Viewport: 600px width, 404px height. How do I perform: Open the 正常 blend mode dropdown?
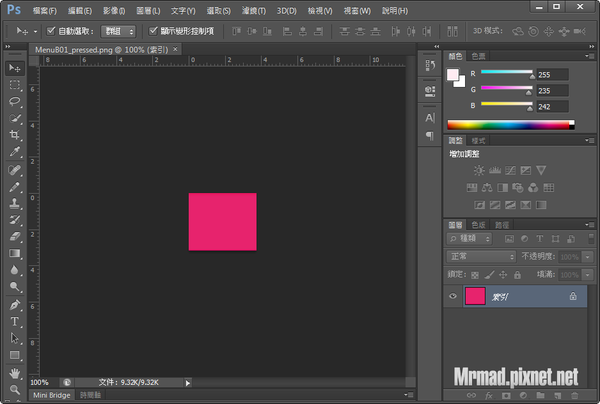coord(481,256)
